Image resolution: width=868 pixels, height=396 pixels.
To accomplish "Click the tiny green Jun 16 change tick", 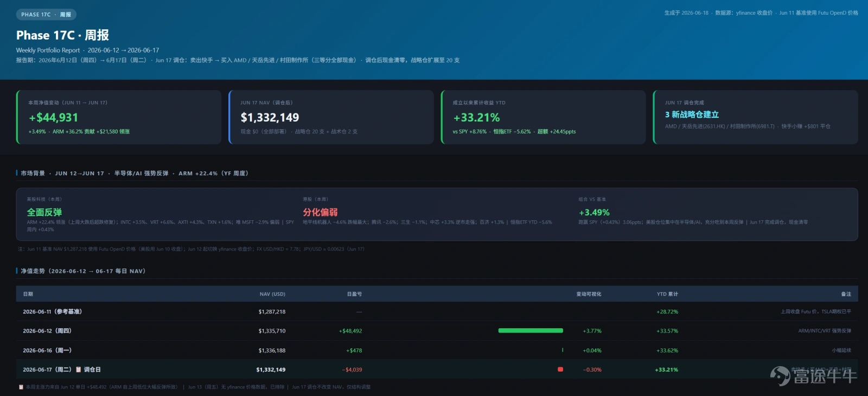I will [x=563, y=350].
